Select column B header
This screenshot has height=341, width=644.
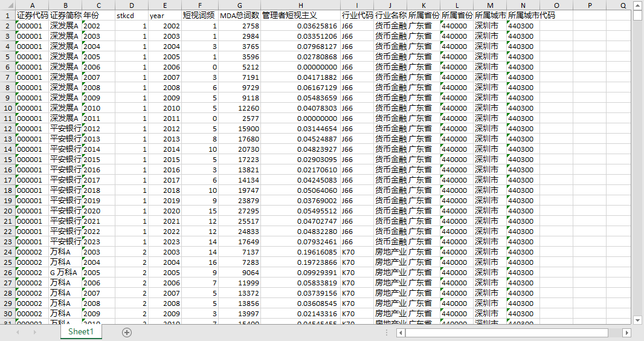tap(65, 5)
